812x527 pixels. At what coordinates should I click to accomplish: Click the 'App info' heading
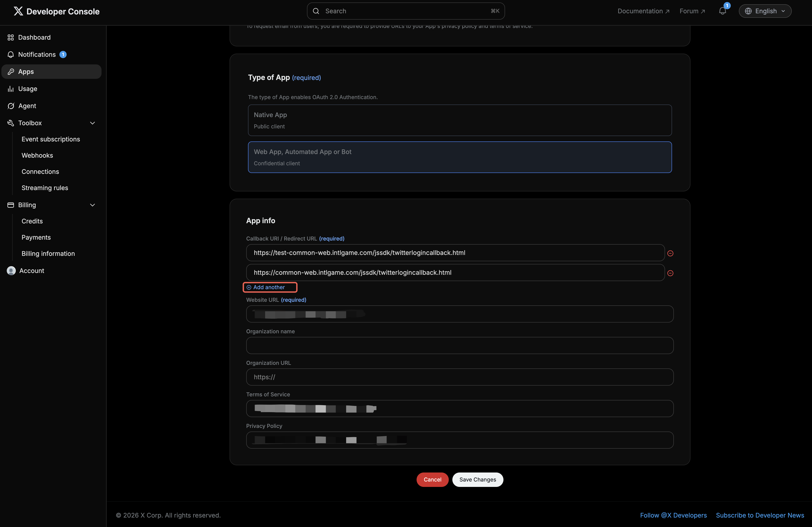coord(261,220)
